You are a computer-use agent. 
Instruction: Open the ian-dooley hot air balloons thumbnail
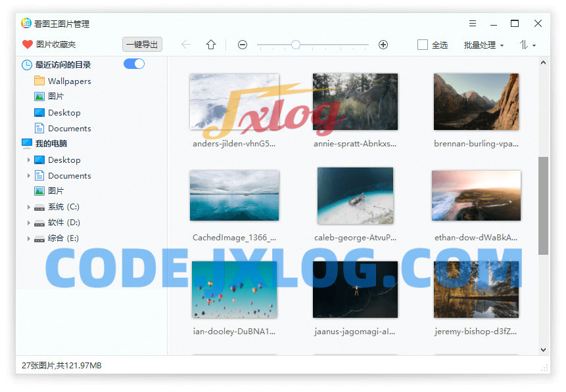(235, 290)
